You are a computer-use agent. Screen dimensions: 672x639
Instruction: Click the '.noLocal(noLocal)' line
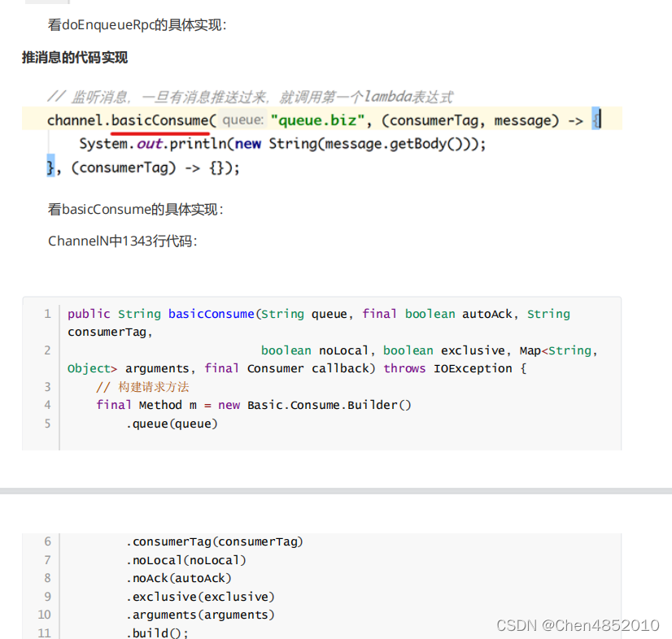coord(186,561)
